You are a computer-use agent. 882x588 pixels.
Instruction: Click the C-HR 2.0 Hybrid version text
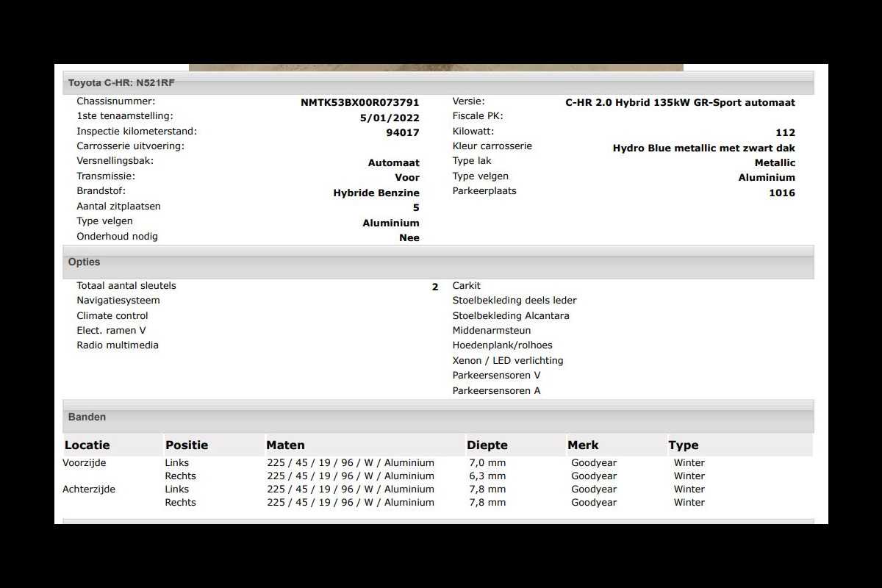click(x=680, y=103)
